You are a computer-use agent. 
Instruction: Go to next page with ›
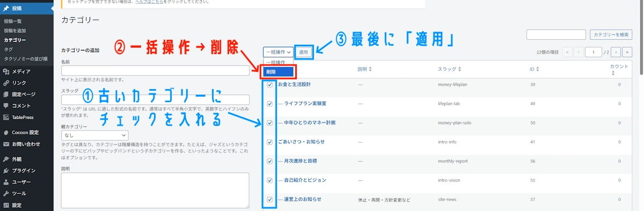click(x=616, y=52)
